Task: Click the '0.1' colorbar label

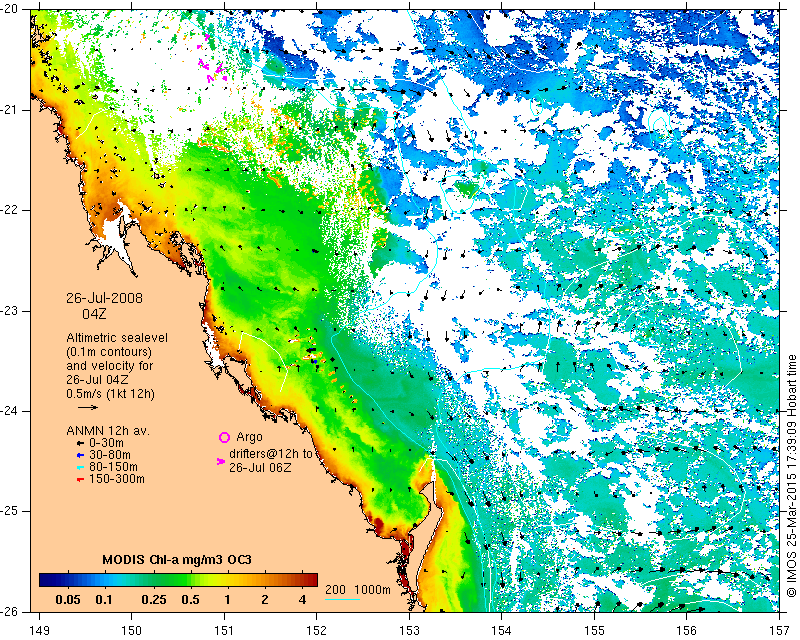Action: click(x=104, y=600)
